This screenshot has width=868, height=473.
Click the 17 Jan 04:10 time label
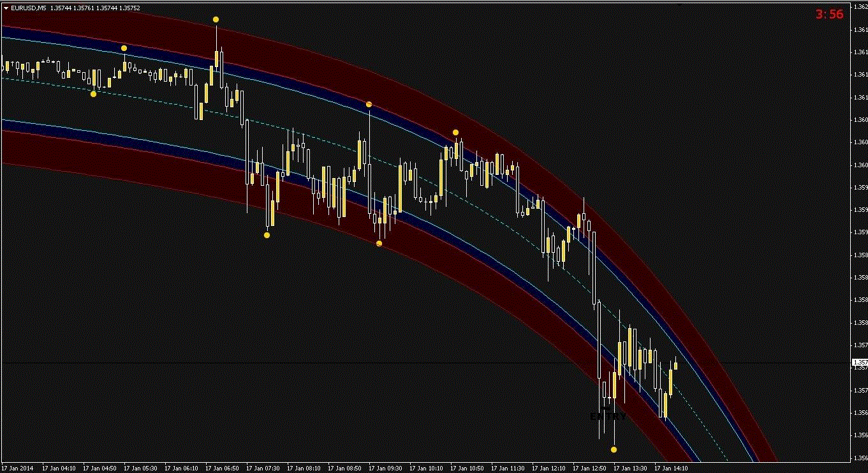point(59,468)
